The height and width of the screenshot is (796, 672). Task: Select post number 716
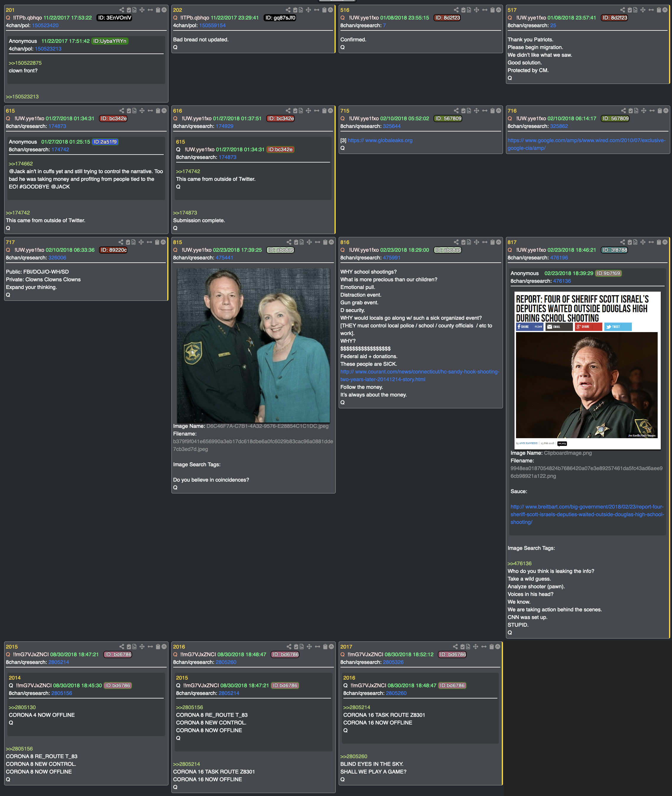pos(512,111)
